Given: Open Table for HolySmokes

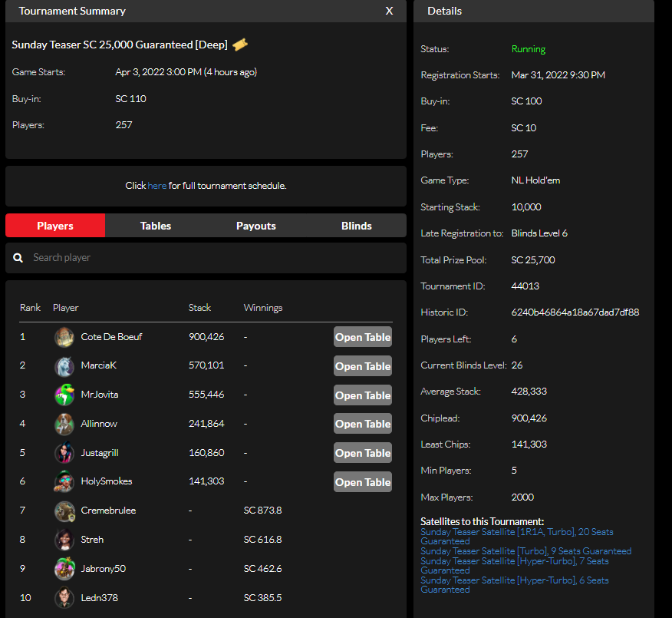Looking at the screenshot, I should click(363, 482).
